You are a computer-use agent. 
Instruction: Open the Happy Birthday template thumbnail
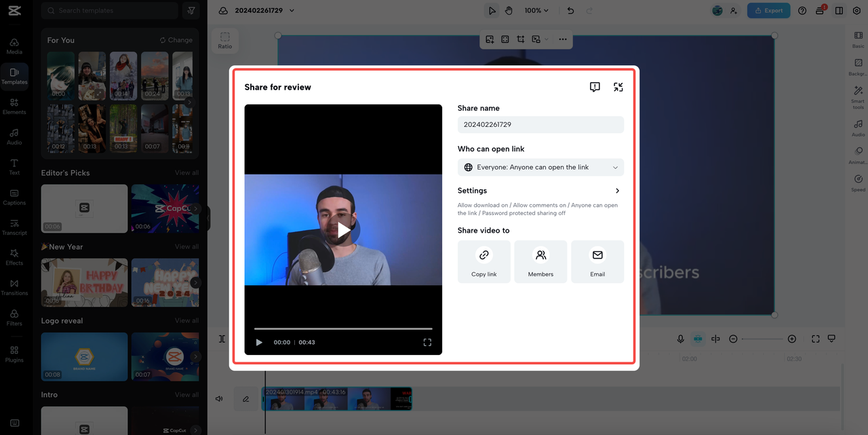(x=84, y=282)
